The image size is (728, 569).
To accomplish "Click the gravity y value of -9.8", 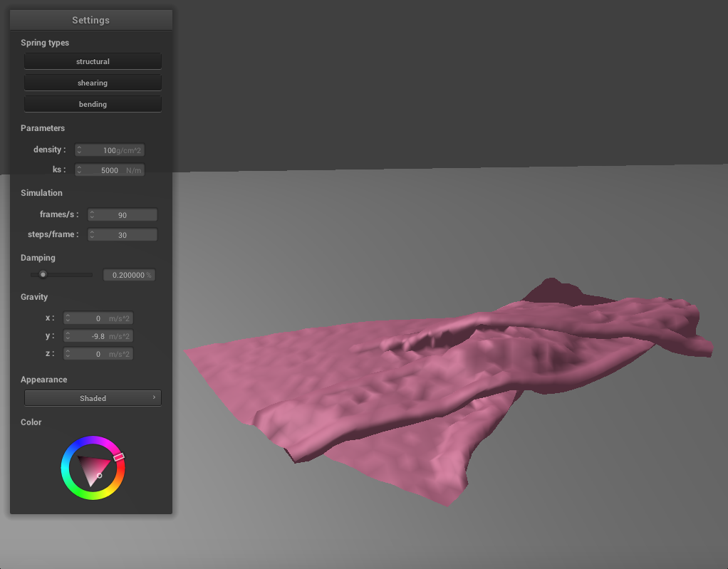I will click(x=97, y=336).
